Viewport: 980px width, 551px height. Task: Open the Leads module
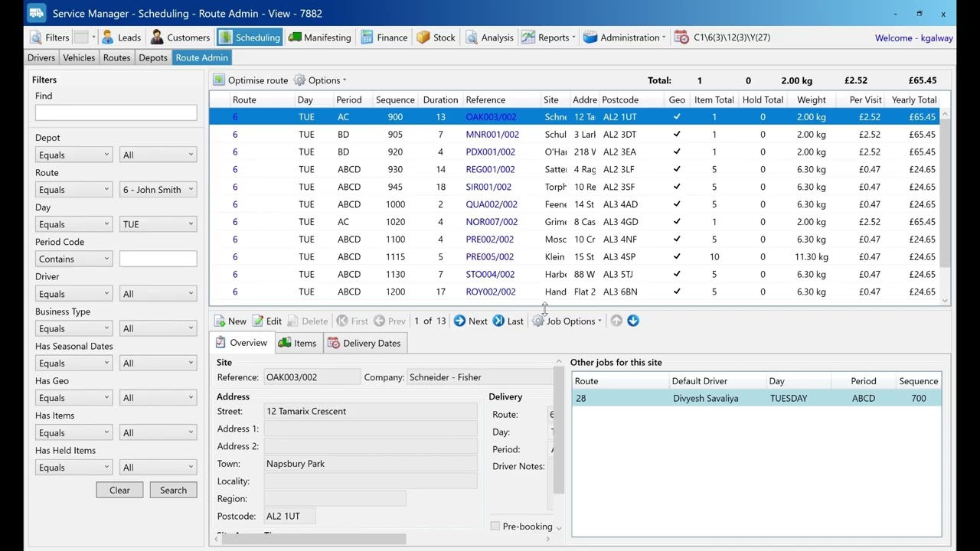121,37
